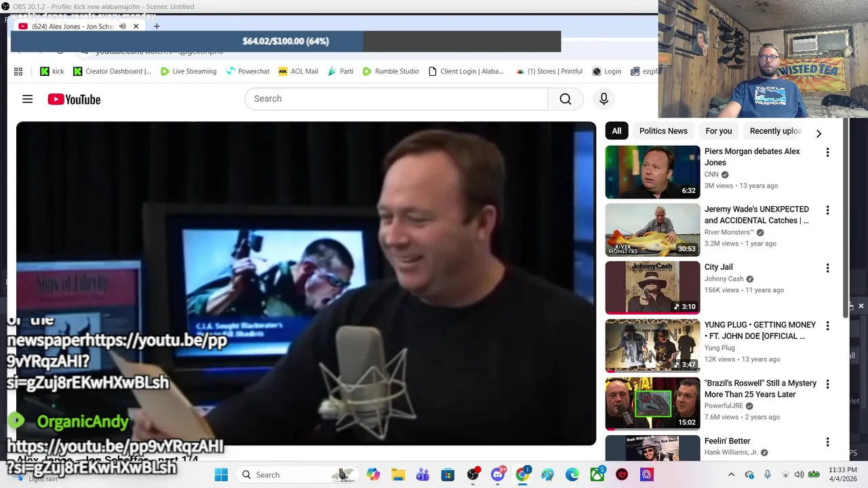The height and width of the screenshot is (488, 868).
Task: Open the AOL Mail bookmark
Action: click(298, 71)
